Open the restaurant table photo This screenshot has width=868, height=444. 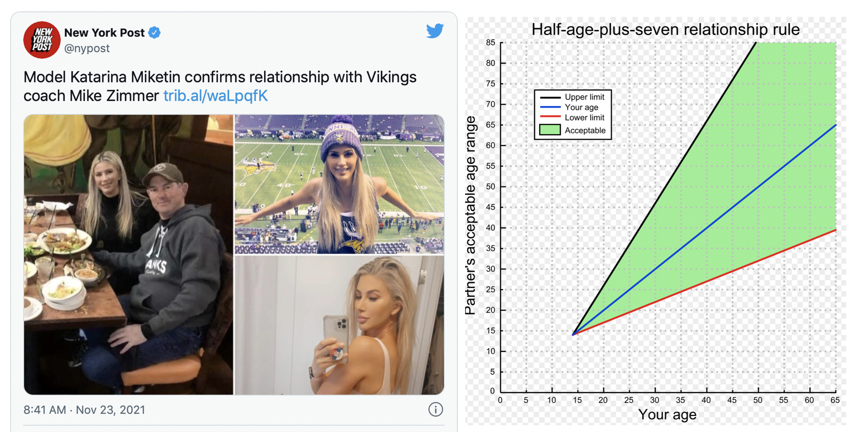point(128,255)
